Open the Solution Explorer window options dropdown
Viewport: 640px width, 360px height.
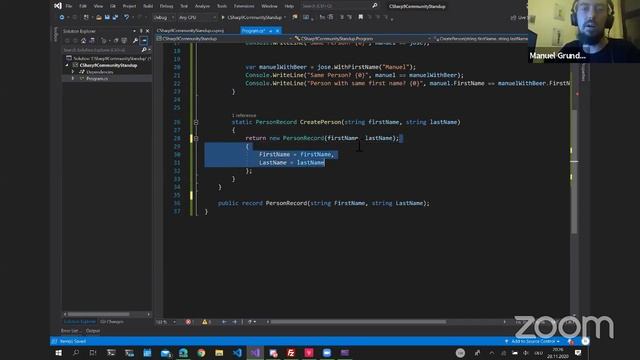click(x=134, y=31)
